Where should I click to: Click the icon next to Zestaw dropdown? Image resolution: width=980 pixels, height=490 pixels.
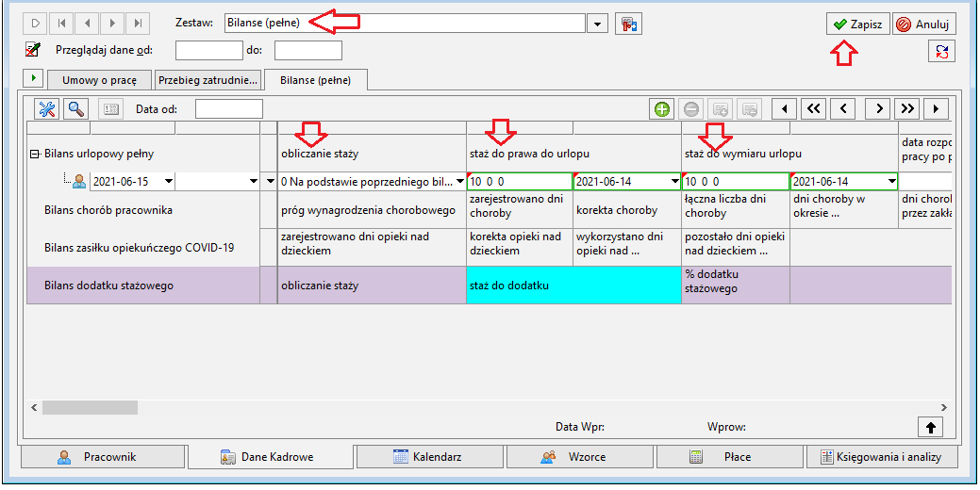tap(628, 24)
